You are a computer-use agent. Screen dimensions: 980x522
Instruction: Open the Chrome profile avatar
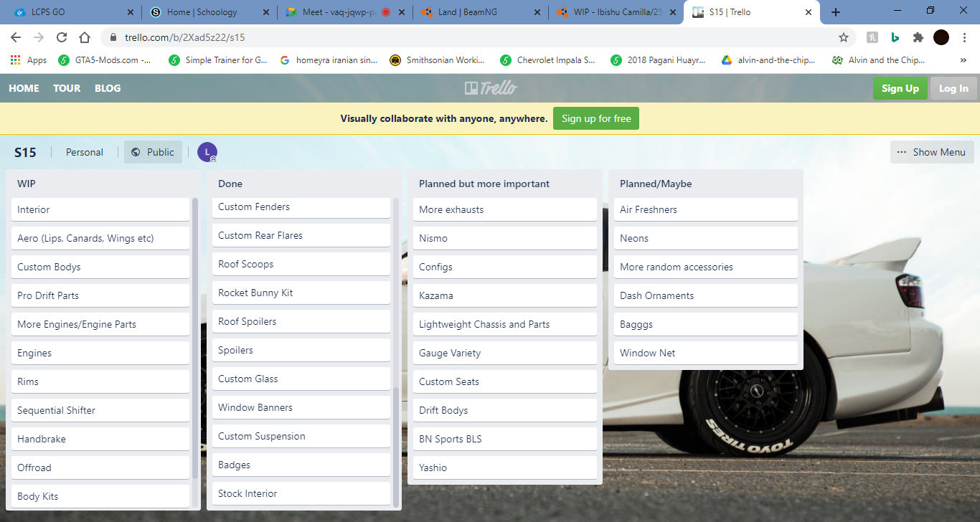click(x=941, y=37)
